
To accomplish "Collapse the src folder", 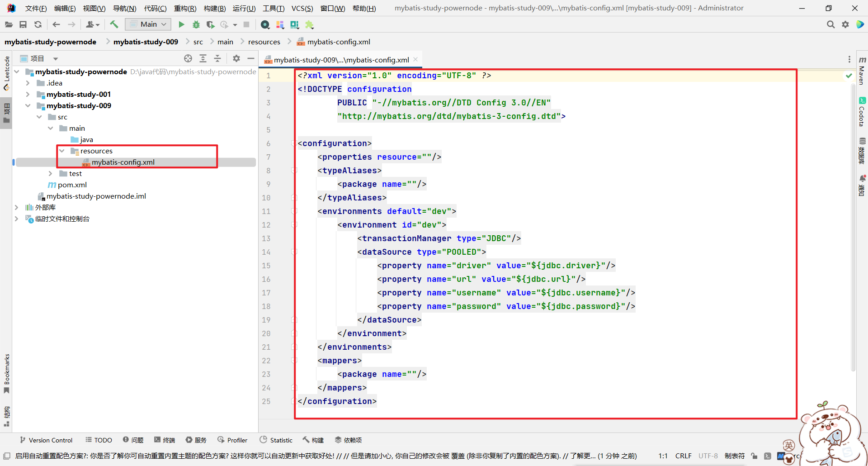I will 39,117.
